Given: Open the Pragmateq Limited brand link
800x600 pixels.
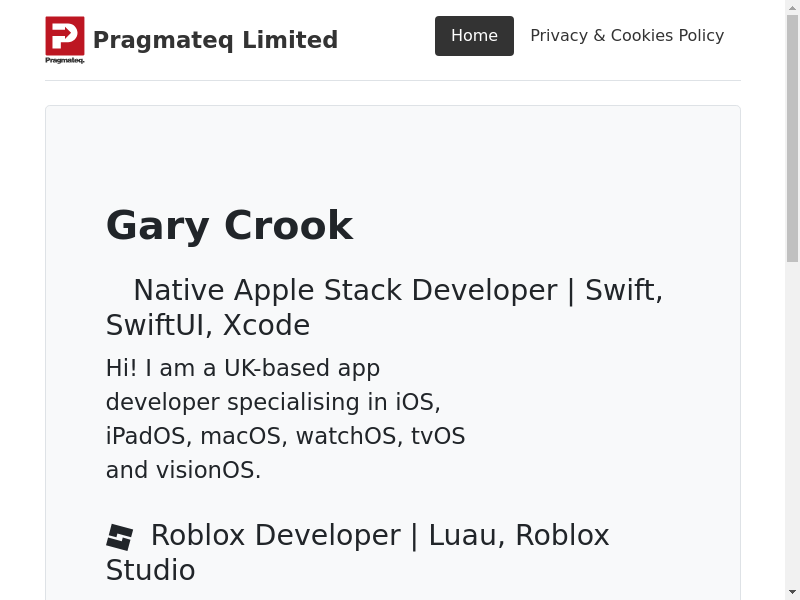Looking at the screenshot, I should (x=215, y=40).
